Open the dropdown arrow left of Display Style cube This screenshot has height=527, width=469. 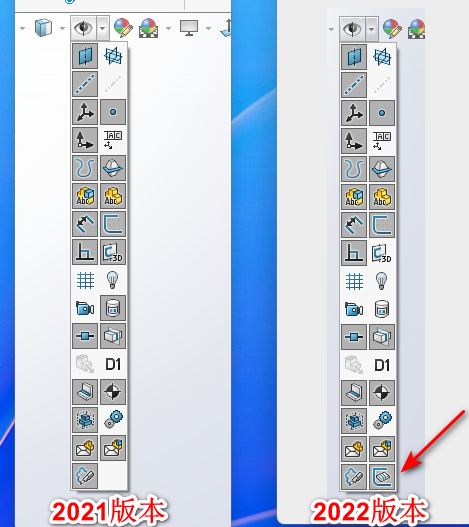point(22,28)
